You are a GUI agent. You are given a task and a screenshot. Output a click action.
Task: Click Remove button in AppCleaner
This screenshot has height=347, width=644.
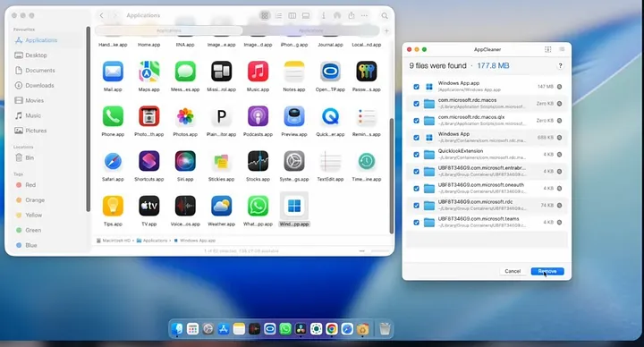point(547,271)
